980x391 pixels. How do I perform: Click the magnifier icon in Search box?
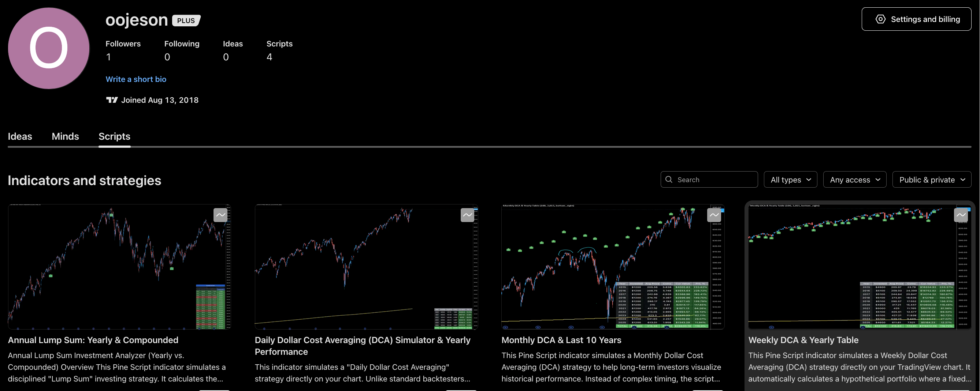[x=669, y=179]
